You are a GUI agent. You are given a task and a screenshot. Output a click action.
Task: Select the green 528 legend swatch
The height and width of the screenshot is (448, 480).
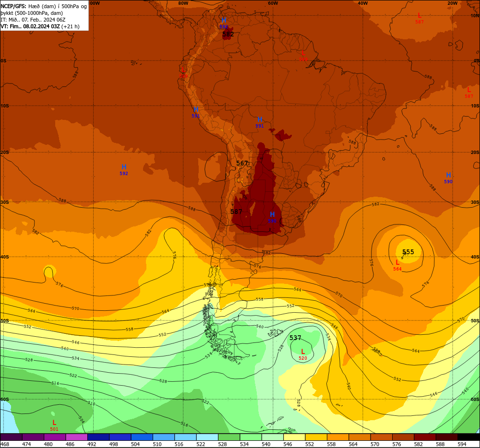229,437
